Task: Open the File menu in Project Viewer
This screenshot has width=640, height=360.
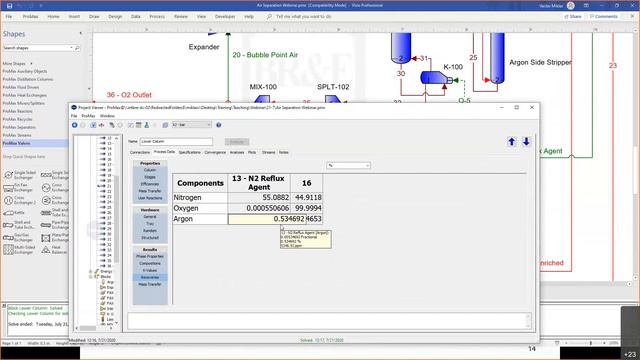Action: [x=74, y=116]
